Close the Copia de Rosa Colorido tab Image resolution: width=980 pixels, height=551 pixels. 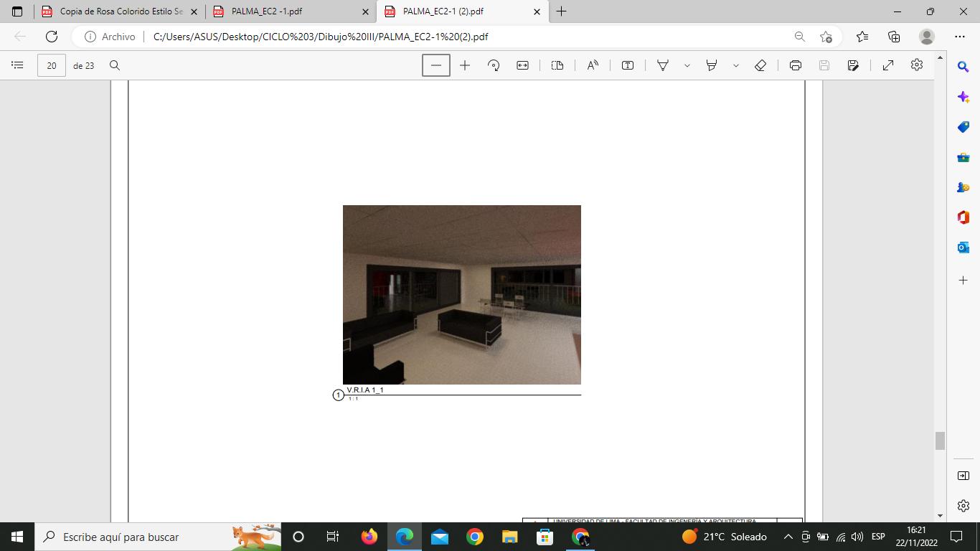pyautogui.click(x=194, y=11)
